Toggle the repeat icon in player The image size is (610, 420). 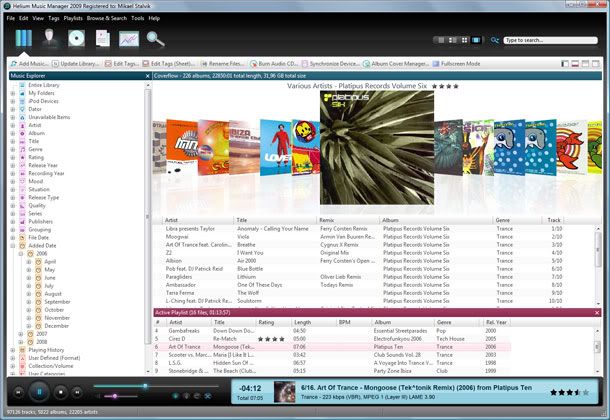(197, 396)
